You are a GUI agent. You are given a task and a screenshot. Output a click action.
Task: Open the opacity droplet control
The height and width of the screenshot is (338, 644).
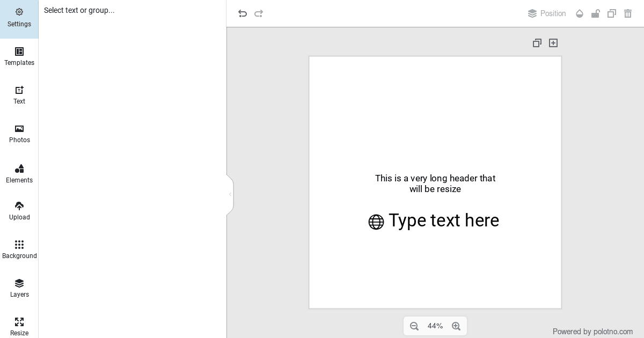(580, 13)
